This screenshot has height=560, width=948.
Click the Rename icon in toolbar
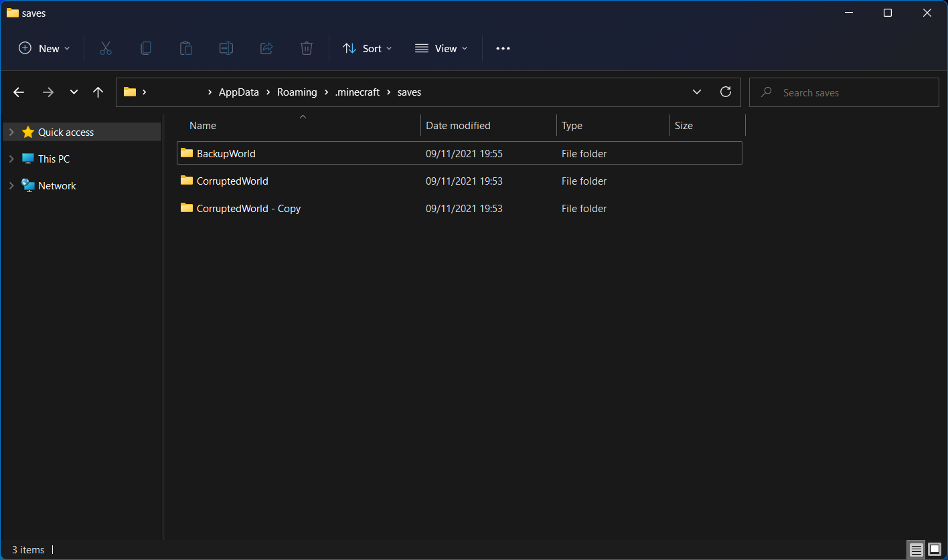click(226, 48)
